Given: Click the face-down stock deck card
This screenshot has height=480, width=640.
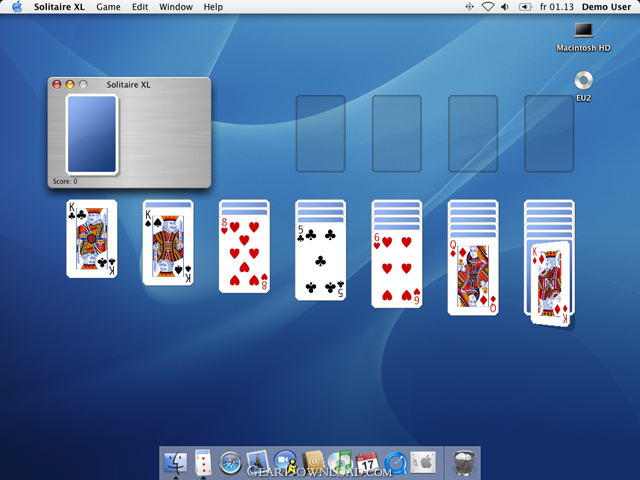Looking at the screenshot, I should [x=92, y=136].
